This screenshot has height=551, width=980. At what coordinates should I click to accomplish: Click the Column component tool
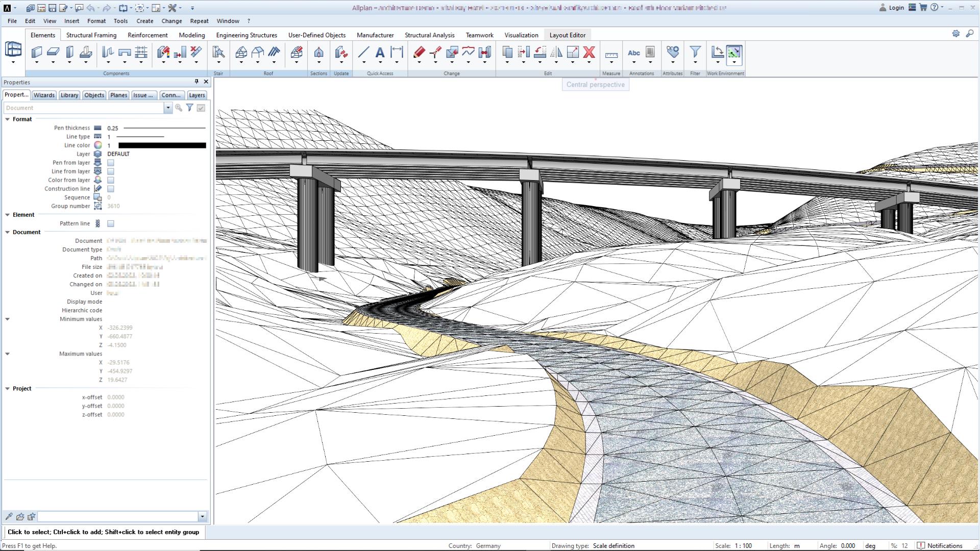point(69,52)
